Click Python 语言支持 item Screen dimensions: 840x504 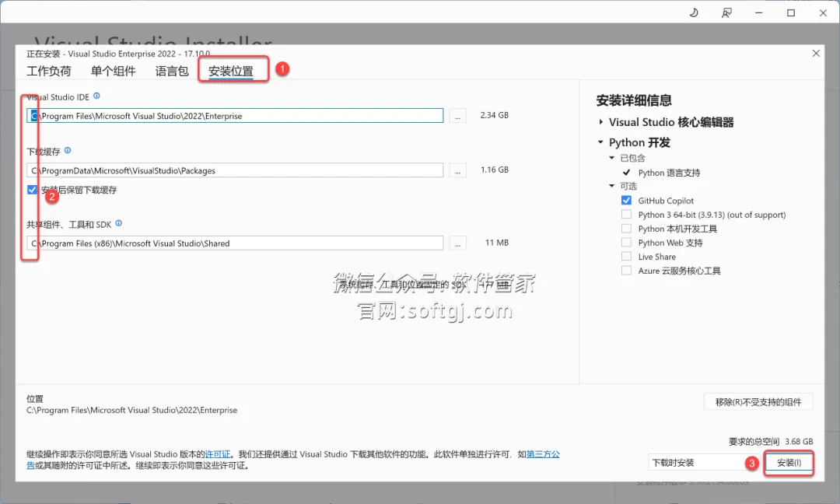point(669,173)
